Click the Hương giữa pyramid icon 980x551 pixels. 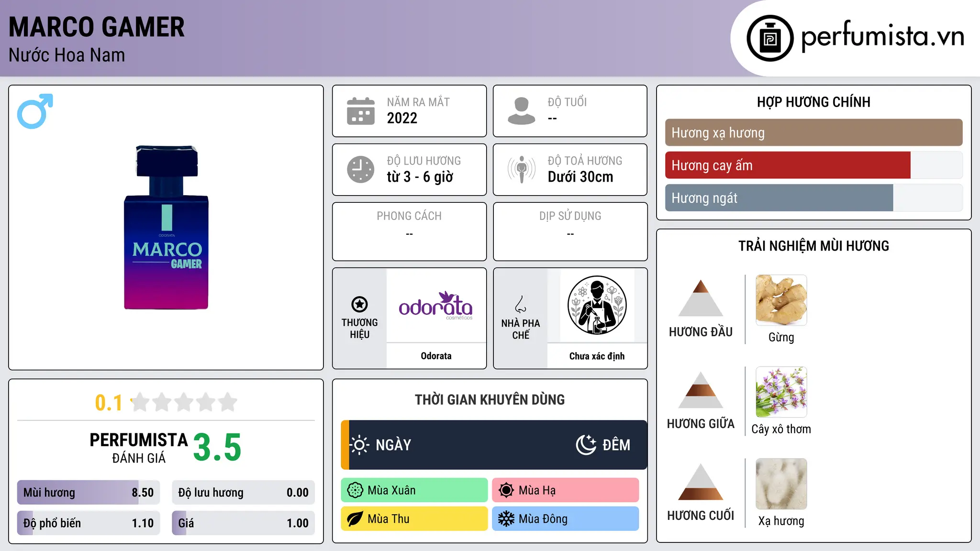pyautogui.click(x=701, y=390)
